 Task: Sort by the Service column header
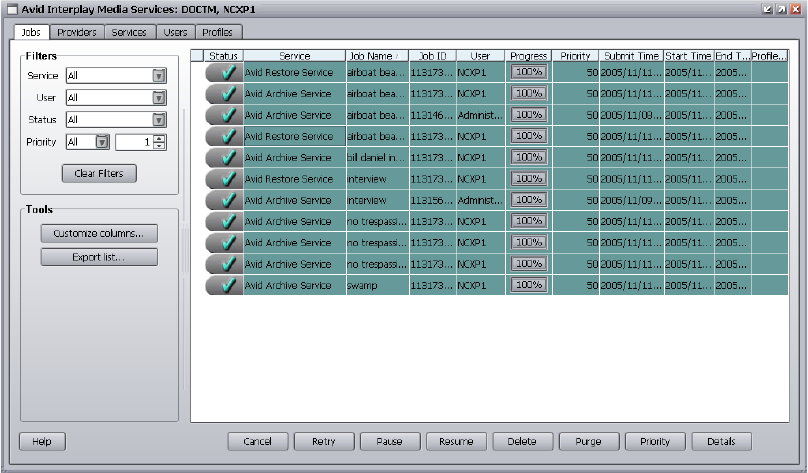coord(294,56)
